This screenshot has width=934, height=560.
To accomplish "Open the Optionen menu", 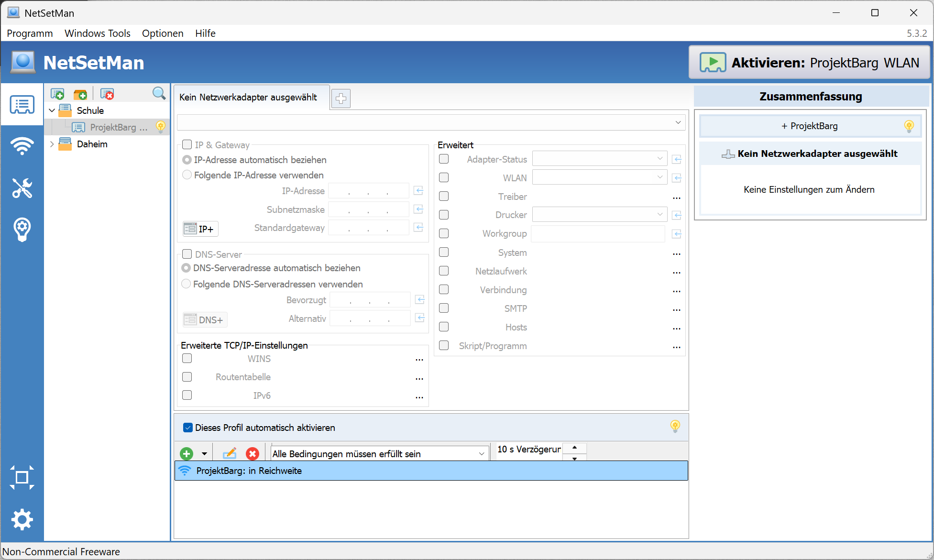I will (x=162, y=33).
